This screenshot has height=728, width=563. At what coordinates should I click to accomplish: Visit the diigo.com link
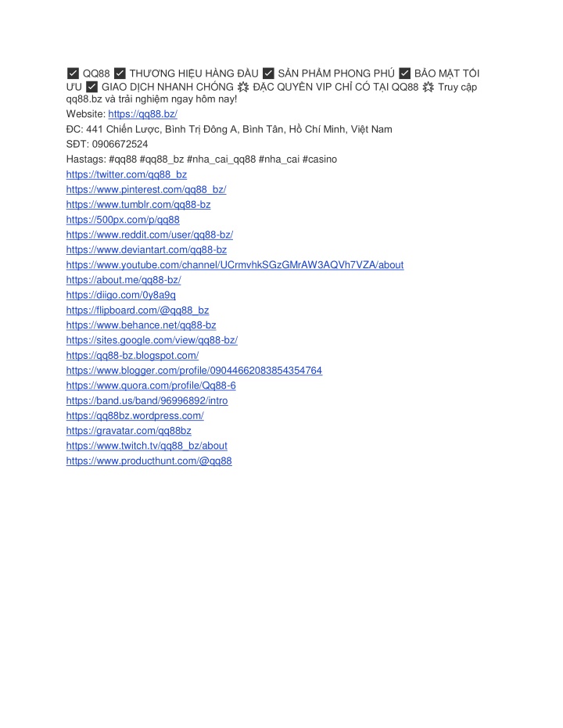120,296
